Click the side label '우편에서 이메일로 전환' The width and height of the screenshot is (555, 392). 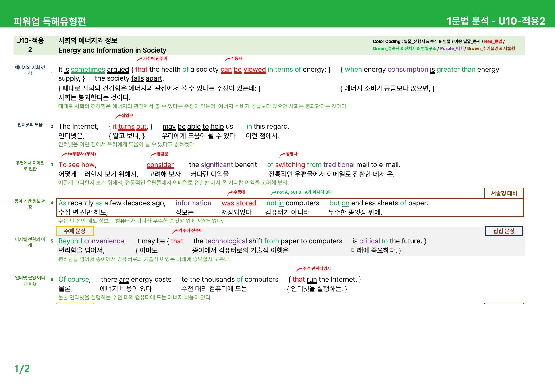point(30,166)
